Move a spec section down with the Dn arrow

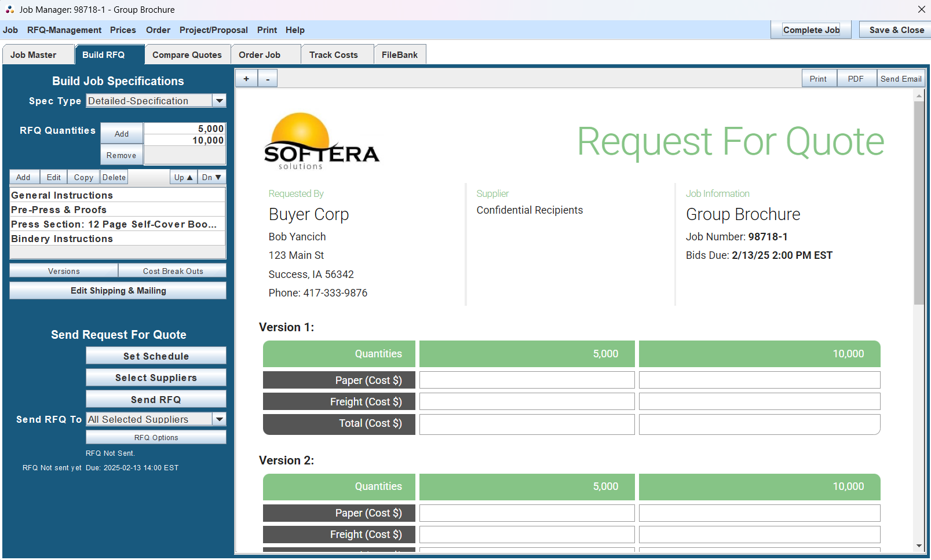pos(211,177)
